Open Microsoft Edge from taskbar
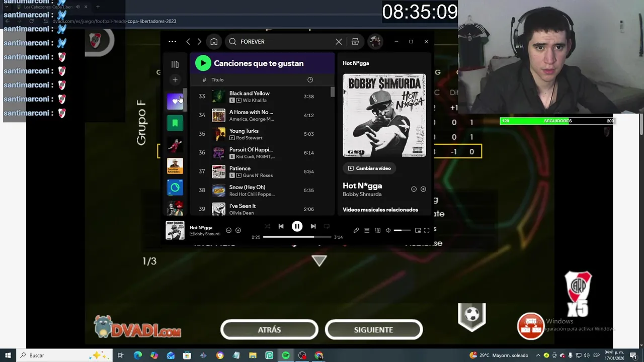644x362 pixels. [137, 355]
